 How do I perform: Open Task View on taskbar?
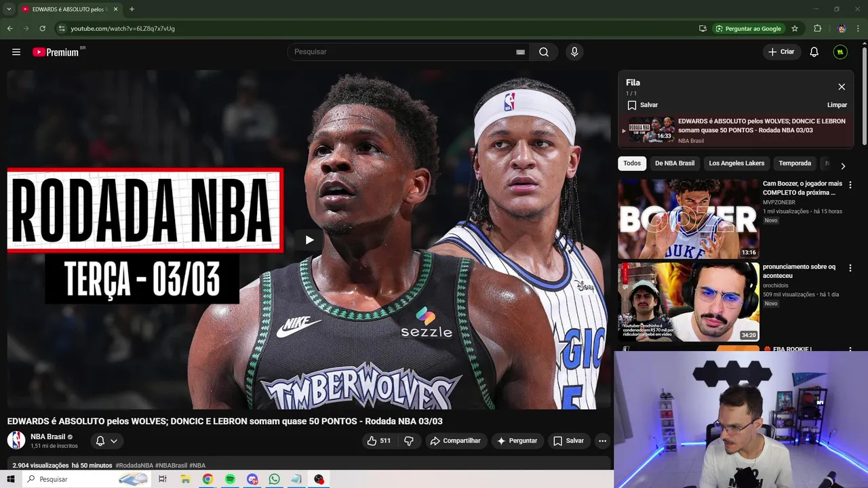pyautogui.click(x=162, y=479)
